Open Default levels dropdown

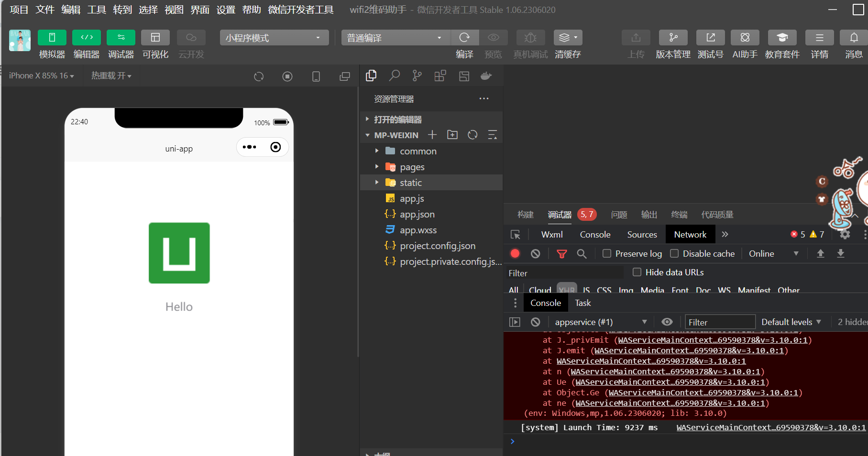(791, 322)
